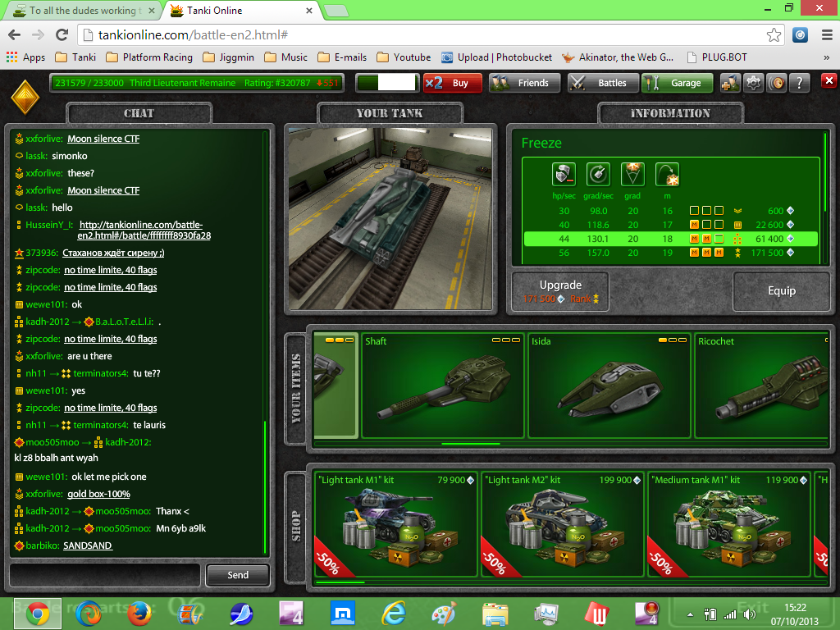Toggle the game sound speaker icon
840x630 pixels.
click(x=776, y=83)
